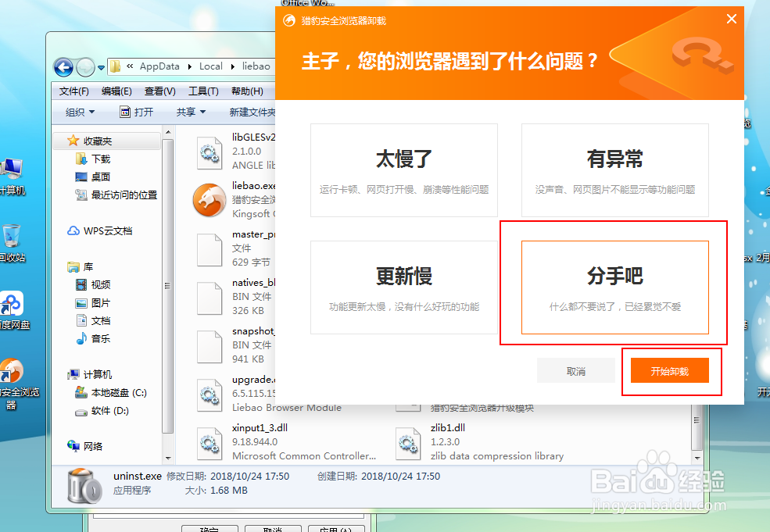Open the navigation history dropdown arrow

coord(101,68)
